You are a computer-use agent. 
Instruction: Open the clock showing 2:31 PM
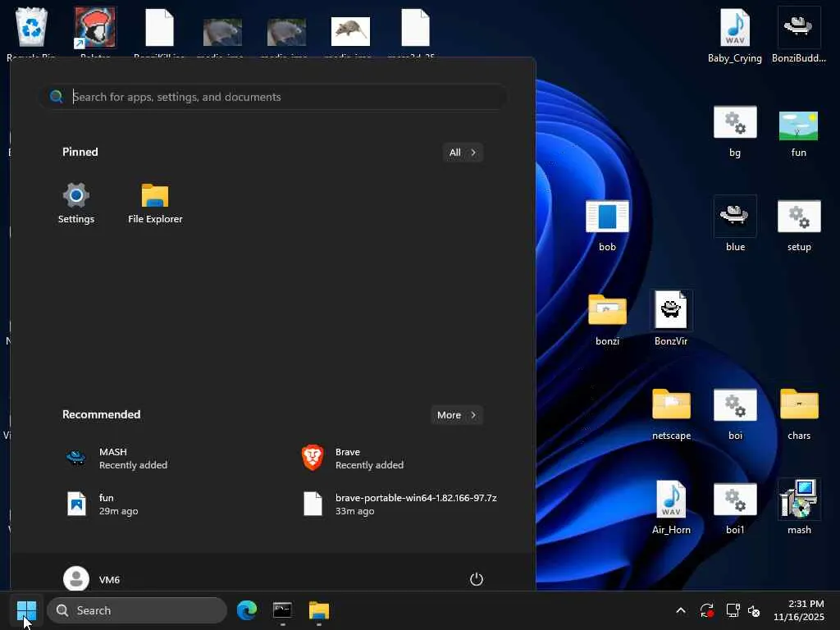(x=799, y=610)
